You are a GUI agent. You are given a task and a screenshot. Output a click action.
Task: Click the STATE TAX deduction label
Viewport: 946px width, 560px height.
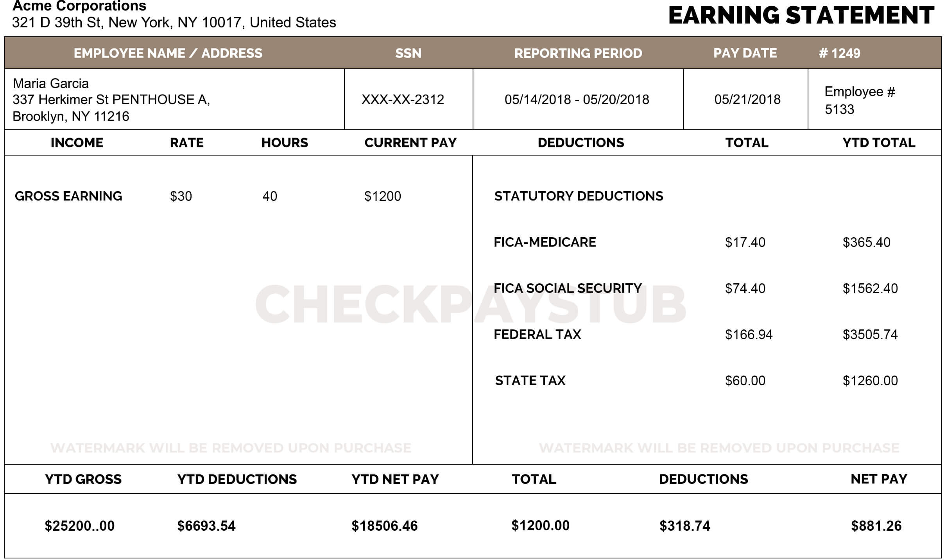pos(530,381)
